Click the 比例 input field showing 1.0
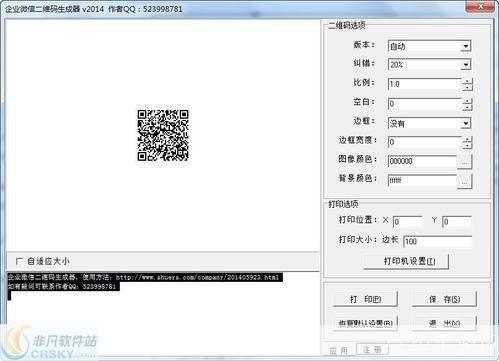This screenshot has width=499, height=361. pos(425,84)
